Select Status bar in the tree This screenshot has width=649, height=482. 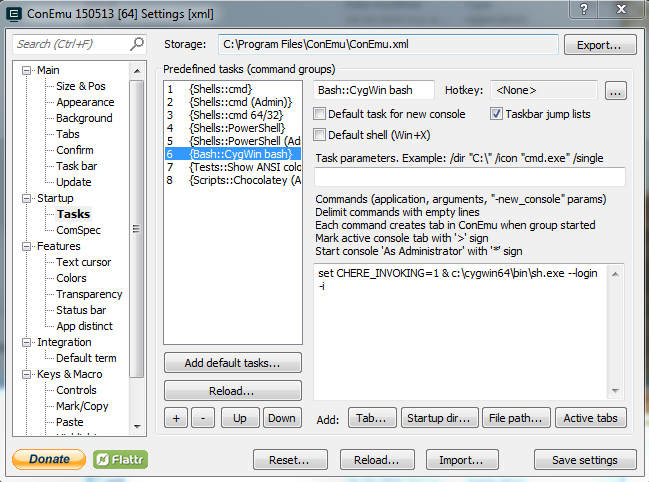point(81,310)
